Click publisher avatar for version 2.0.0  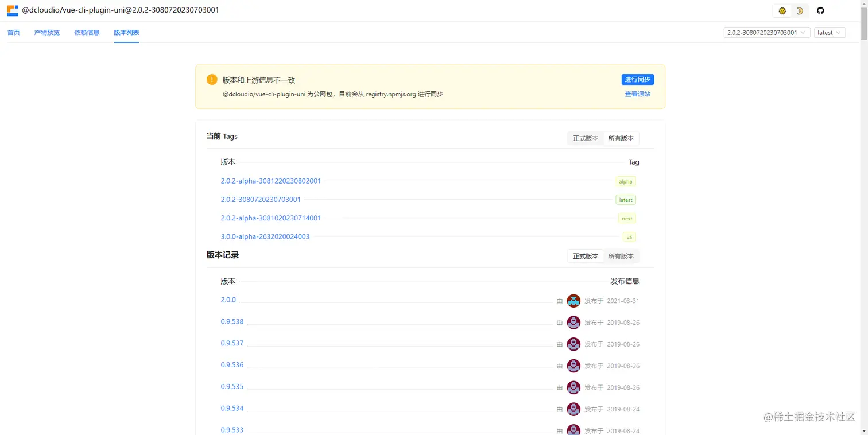(573, 301)
